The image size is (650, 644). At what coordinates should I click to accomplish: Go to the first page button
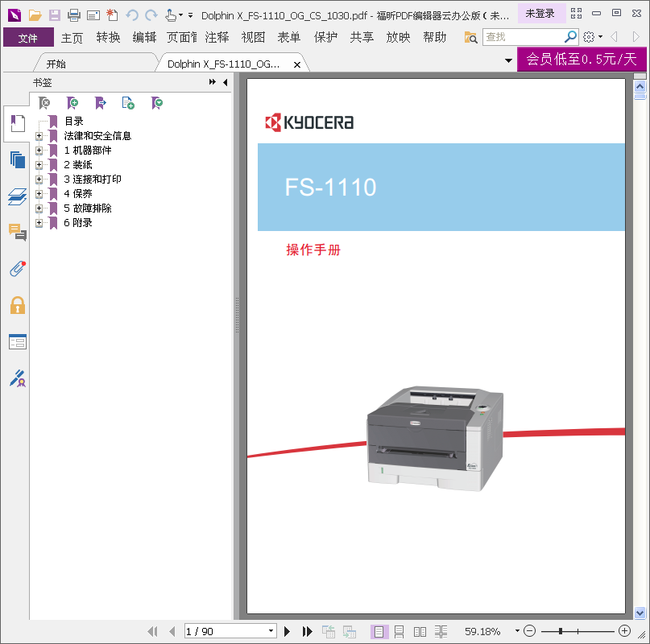tap(152, 632)
